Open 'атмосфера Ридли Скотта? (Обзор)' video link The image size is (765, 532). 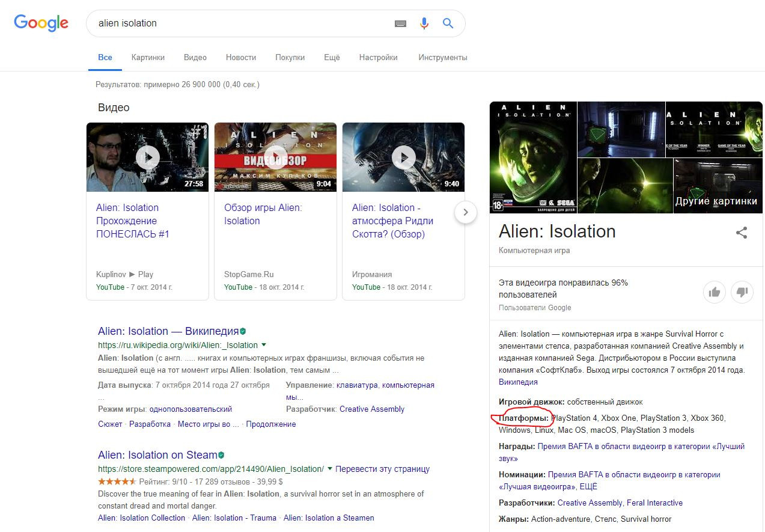tap(392, 221)
